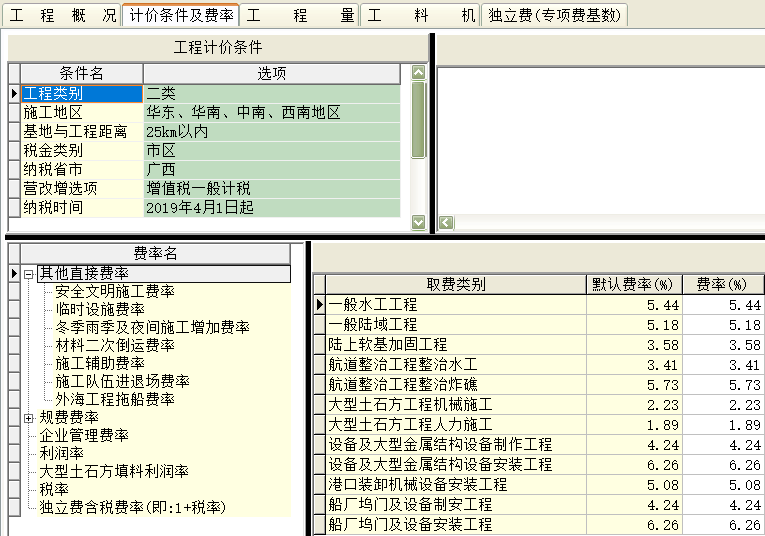Select 税率 in the rate tree
The image size is (765, 536).
[54, 489]
